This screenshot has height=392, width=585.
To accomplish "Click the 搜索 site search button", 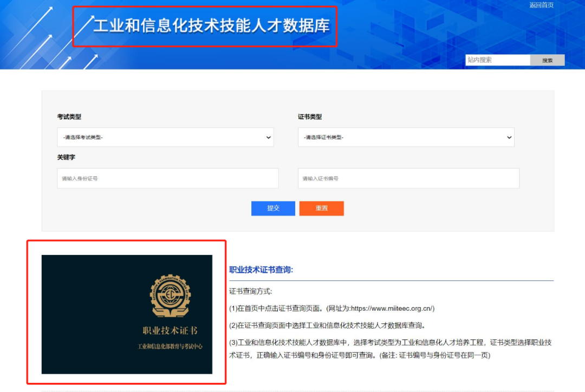I will click(547, 60).
